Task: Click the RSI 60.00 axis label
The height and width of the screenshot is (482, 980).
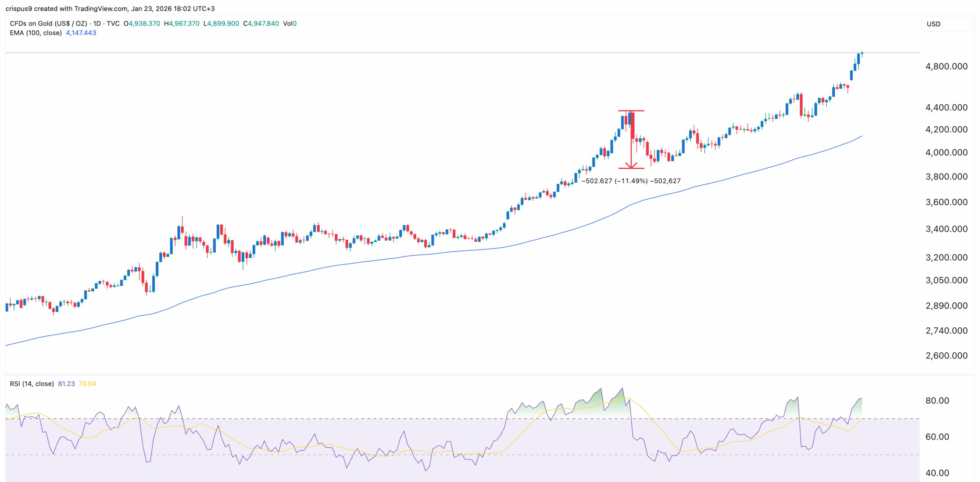Action: 937,437
